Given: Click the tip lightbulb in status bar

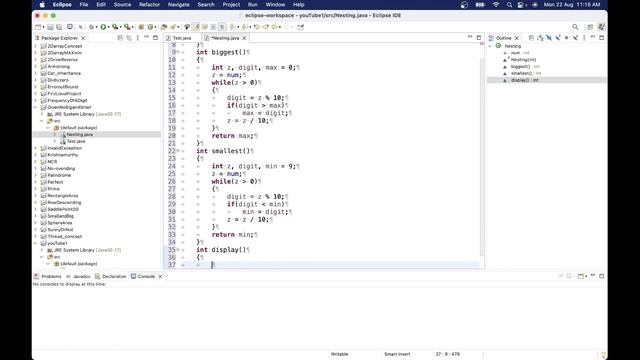Looking at the screenshot, I should [x=603, y=354].
